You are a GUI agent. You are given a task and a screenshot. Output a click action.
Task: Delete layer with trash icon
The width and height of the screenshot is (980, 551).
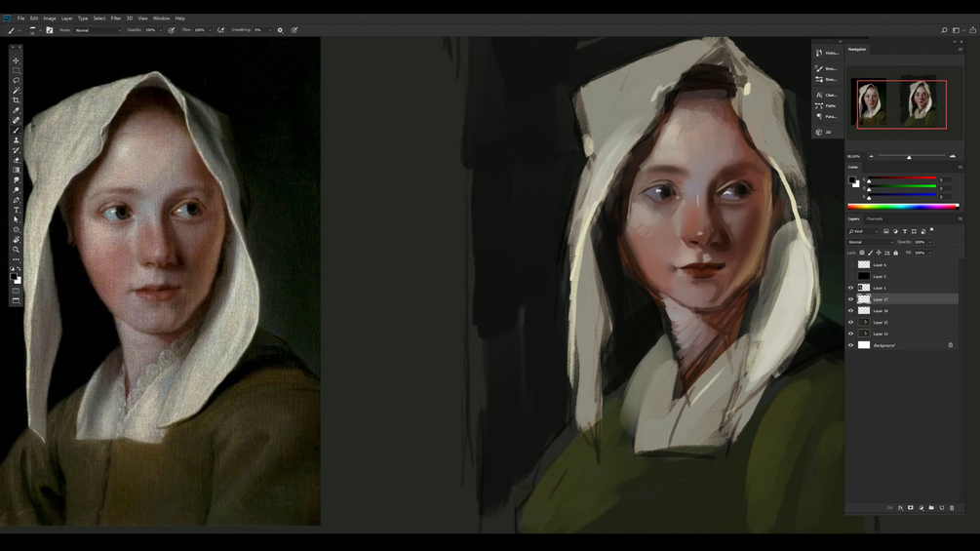tap(952, 508)
